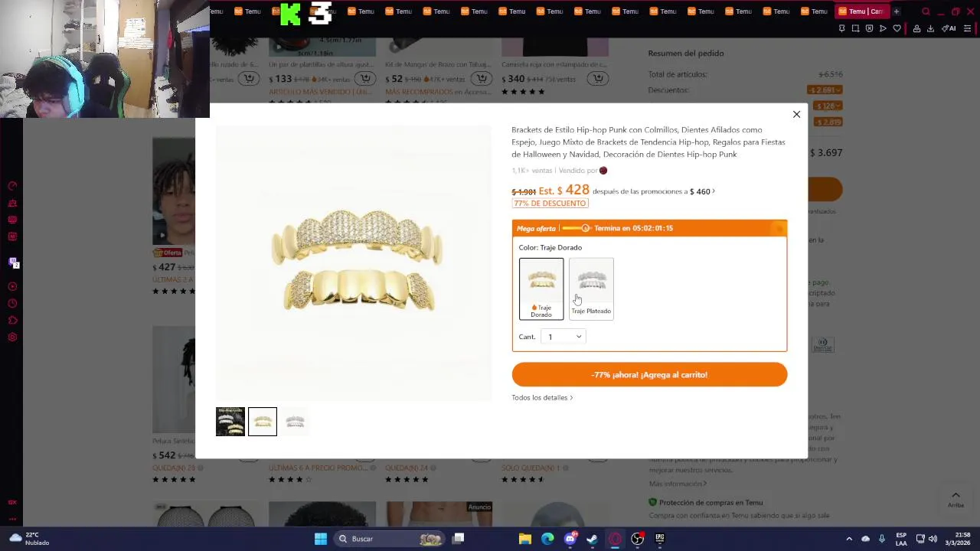980x551 pixels.
Task: Expand the promotions price chevron
Action: point(714,191)
